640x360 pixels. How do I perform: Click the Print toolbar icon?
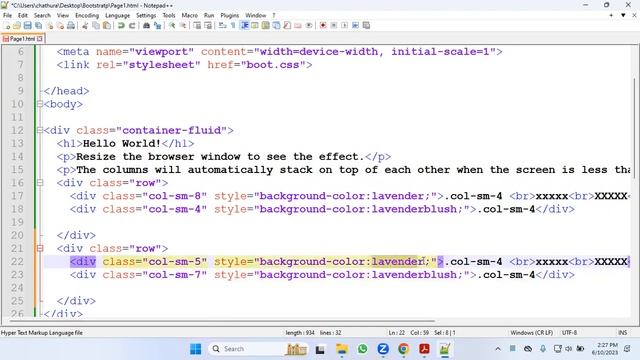71,25
